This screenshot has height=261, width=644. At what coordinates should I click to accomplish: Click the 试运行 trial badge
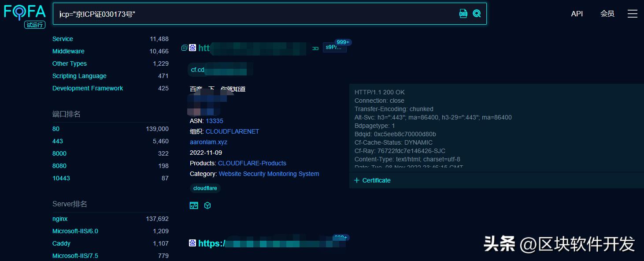(x=35, y=25)
